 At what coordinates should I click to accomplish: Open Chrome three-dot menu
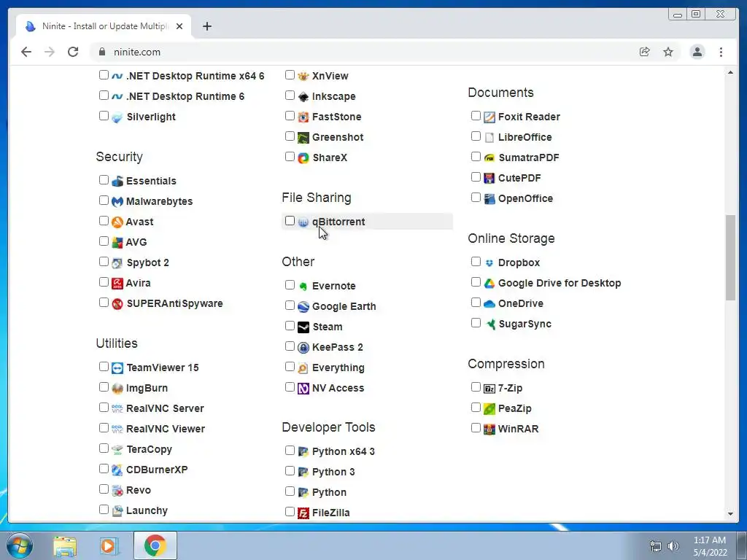click(x=721, y=52)
